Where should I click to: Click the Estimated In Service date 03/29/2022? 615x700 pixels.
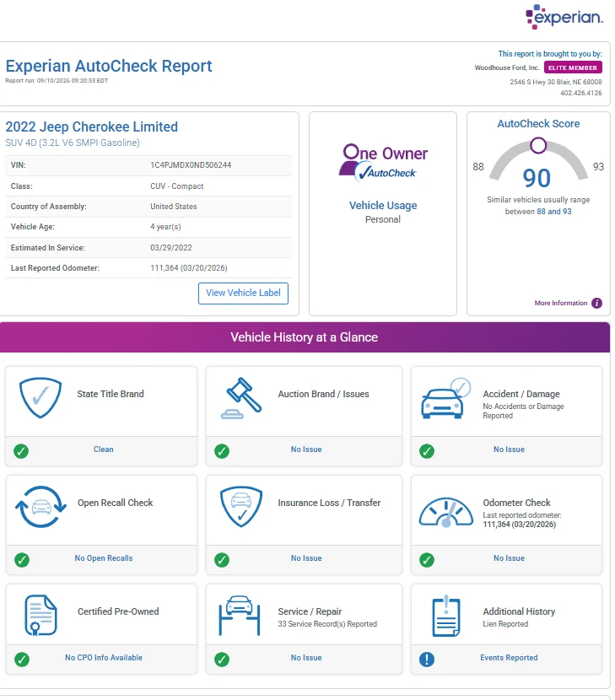tap(171, 248)
